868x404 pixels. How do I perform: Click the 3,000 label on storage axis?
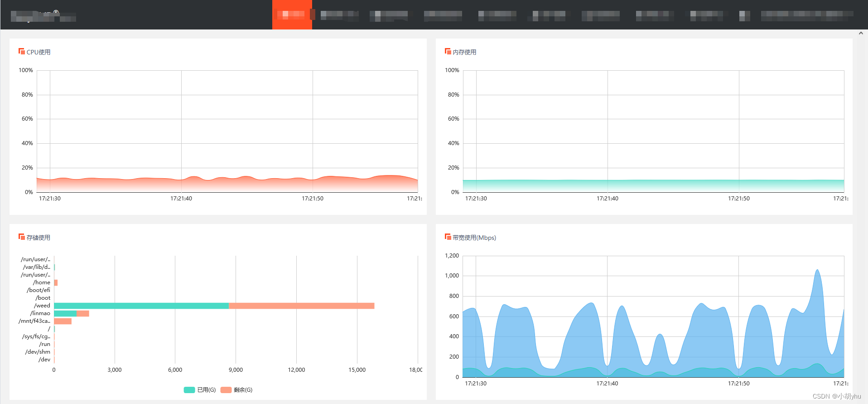(115, 370)
